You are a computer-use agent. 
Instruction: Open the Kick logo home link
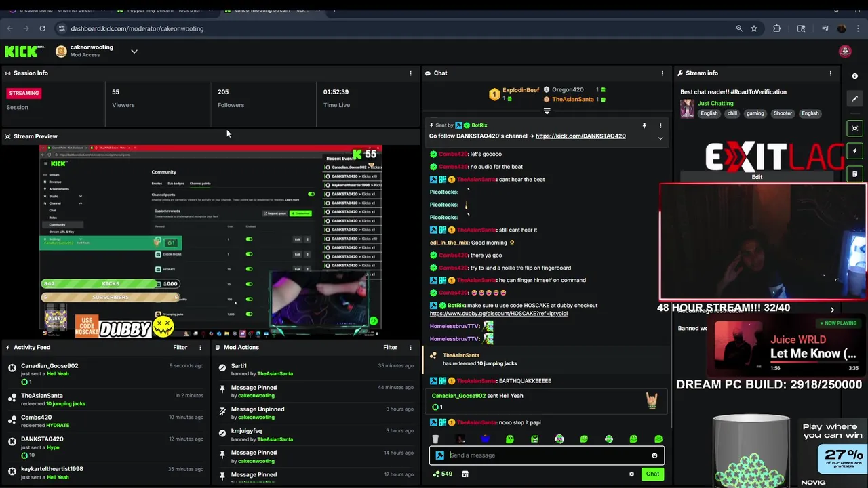(24, 51)
